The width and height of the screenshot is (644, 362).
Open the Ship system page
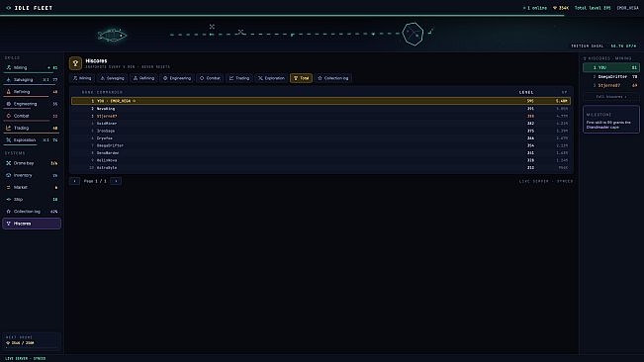point(32,200)
